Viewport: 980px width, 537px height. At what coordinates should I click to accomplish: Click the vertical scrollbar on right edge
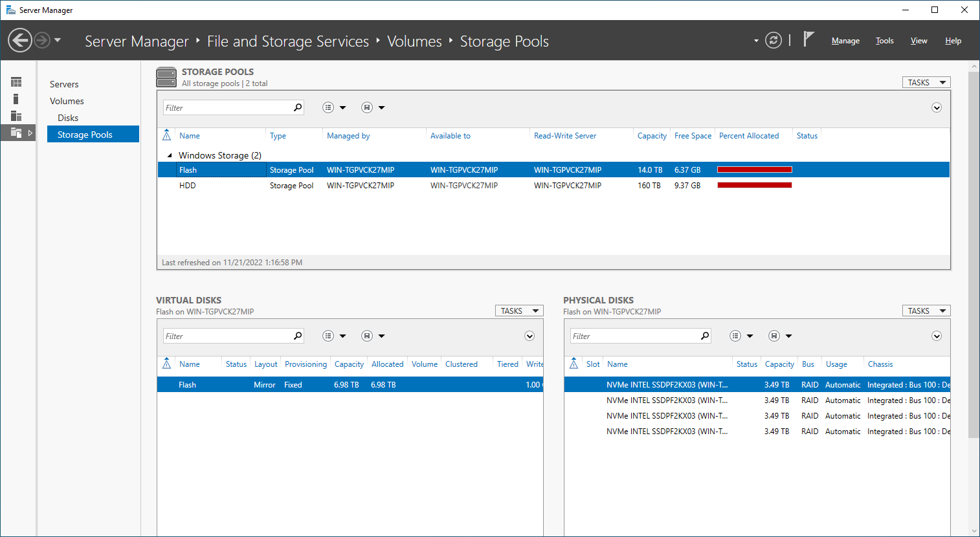click(x=974, y=255)
